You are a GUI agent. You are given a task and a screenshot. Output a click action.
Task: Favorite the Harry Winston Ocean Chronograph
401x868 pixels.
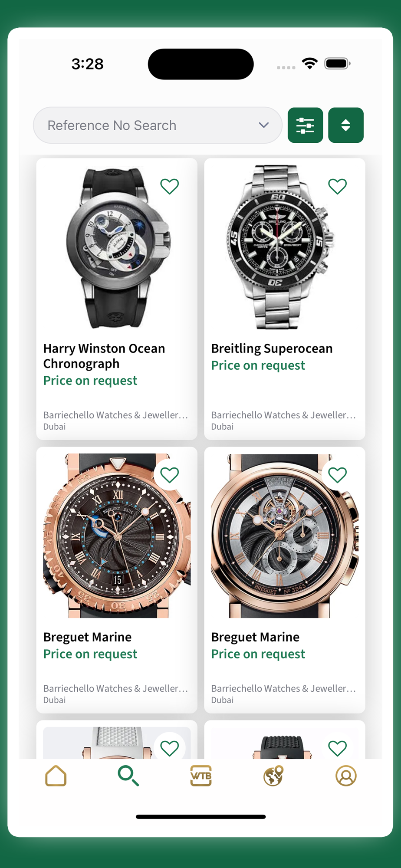pyautogui.click(x=170, y=186)
